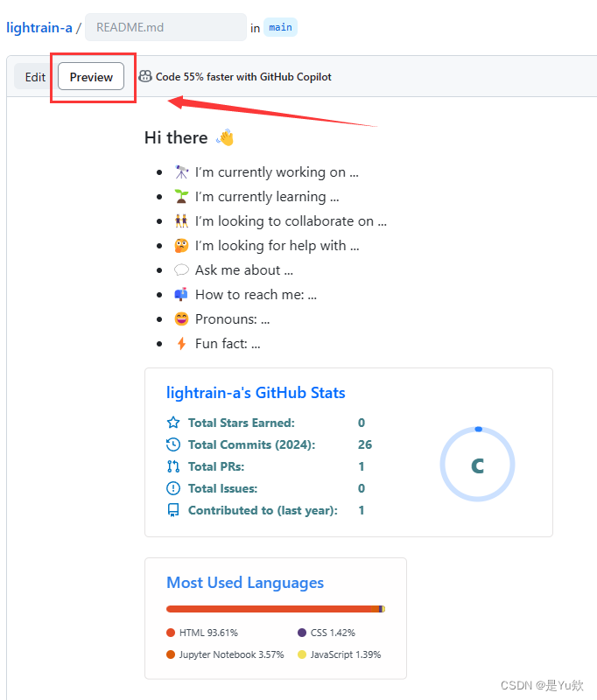Click the Most Used Languages title
Viewport: 597px width, 700px height.
coord(245,583)
